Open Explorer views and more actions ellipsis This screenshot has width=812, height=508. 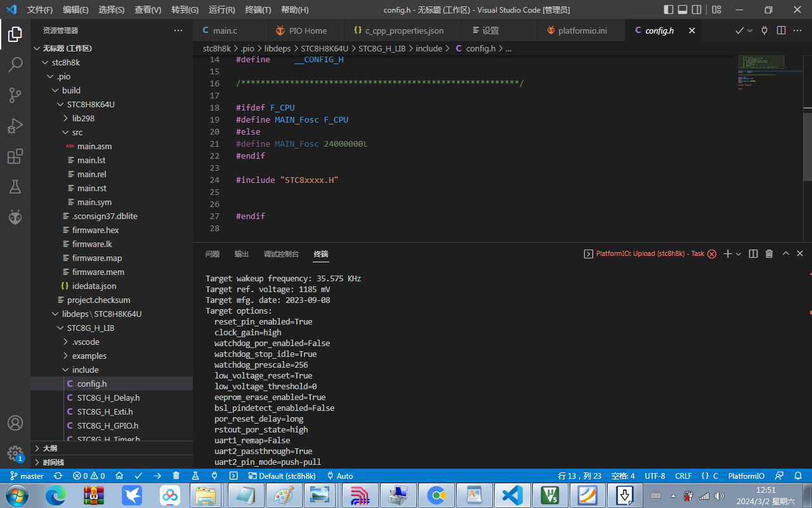click(178, 30)
